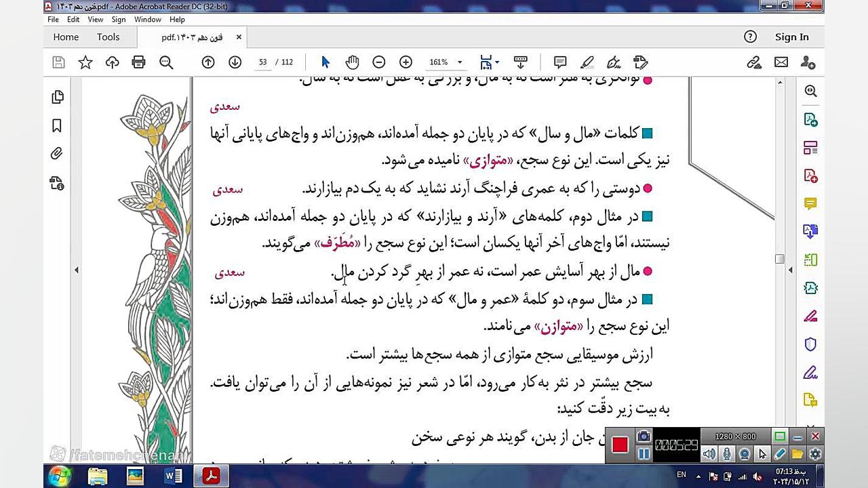Screen dimensions: 868x488
Task: Activate the Selection arrow tool
Action: [325, 62]
